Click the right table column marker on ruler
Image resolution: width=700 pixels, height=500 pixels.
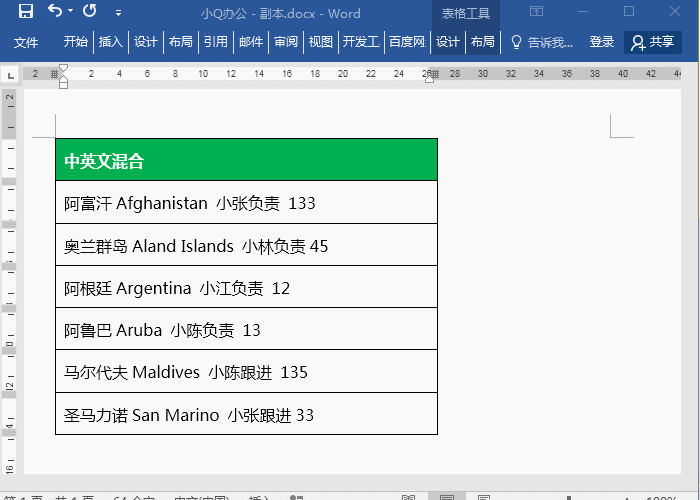[435, 74]
